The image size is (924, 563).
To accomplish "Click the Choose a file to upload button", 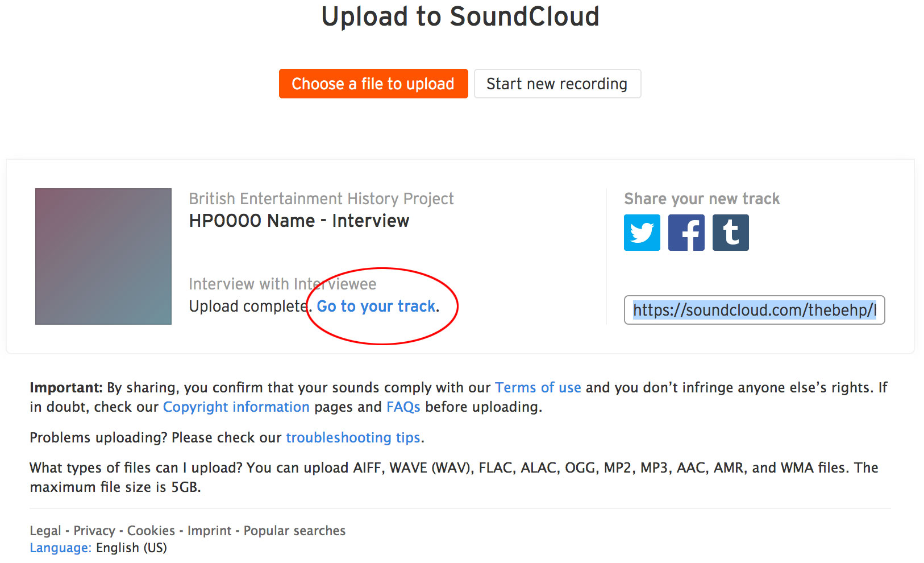I will pos(373,84).
